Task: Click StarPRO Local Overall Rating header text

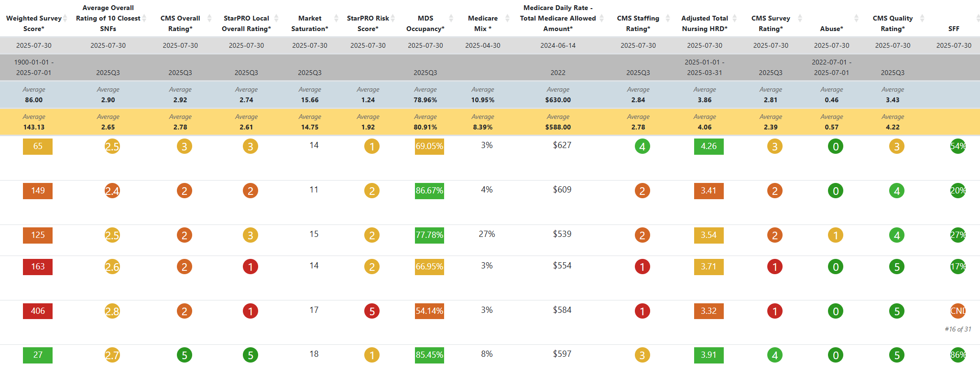Action: (x=246, y=23)
